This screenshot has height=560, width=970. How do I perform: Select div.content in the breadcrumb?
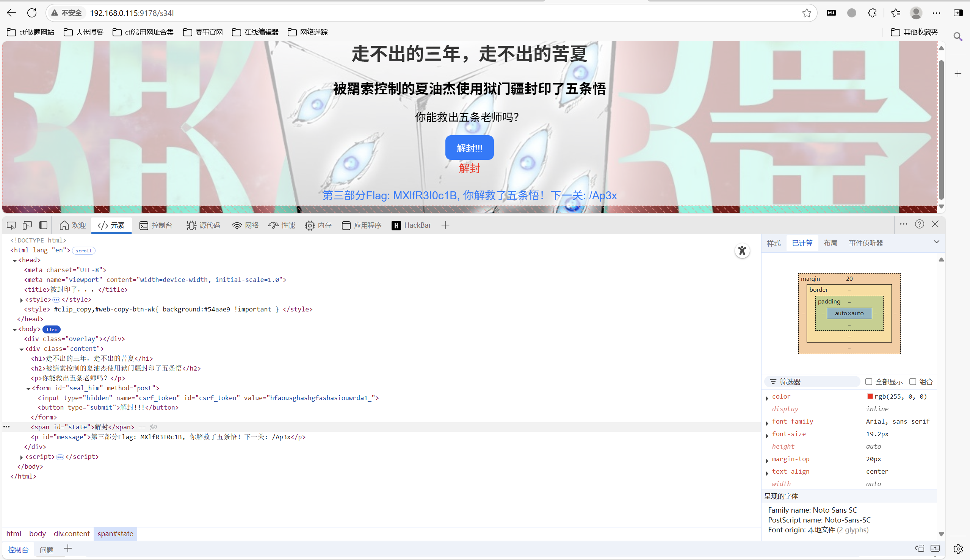72,533
